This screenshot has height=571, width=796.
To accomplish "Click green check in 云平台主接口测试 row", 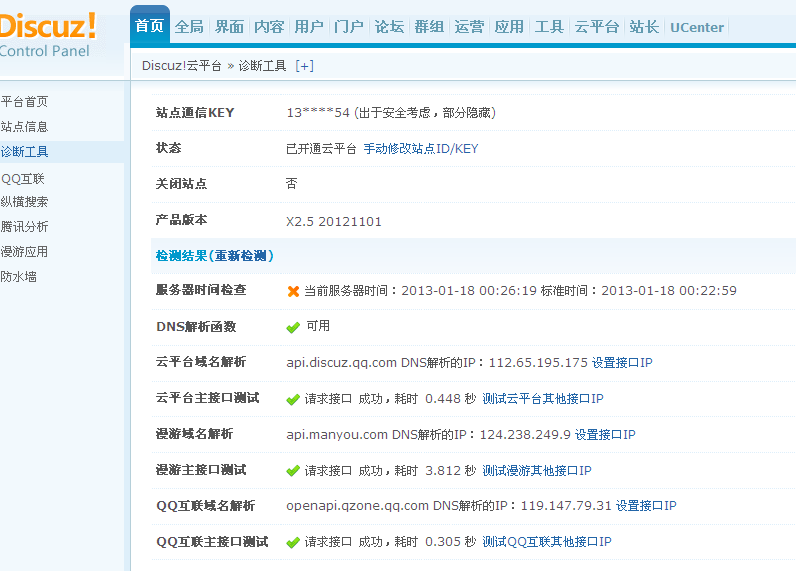I will [293, 399].
